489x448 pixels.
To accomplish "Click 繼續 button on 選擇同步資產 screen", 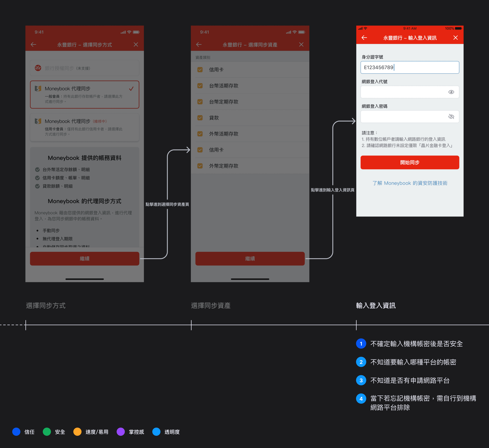I will point(250,258).
